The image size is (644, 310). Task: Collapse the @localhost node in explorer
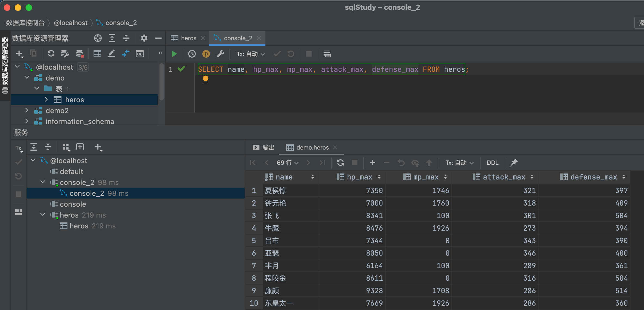pyautogui.click(x=17, y=67)
